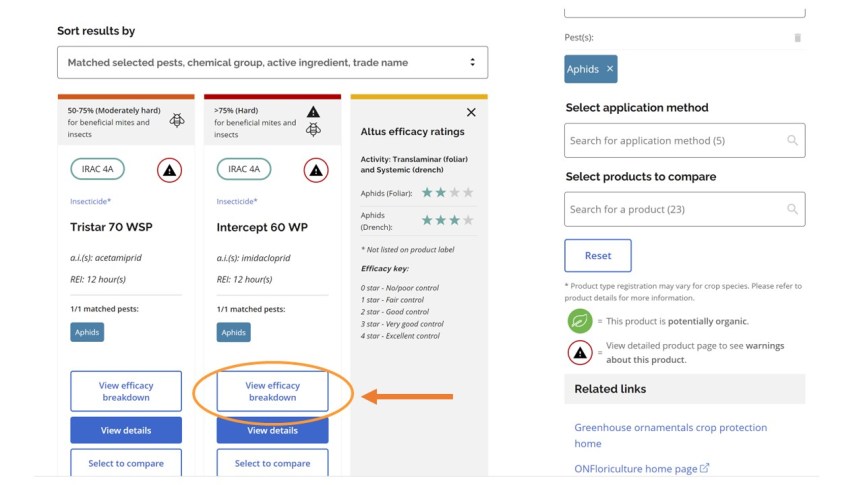Click the warning triangle on Tristar 70 WSP
Screen dimensions: 863x485
(170, 170)
